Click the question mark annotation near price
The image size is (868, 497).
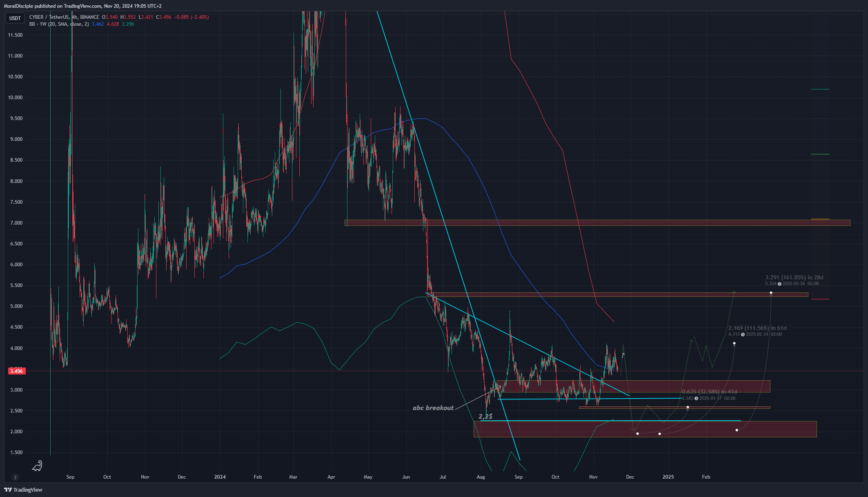click(x=623, y=355)
